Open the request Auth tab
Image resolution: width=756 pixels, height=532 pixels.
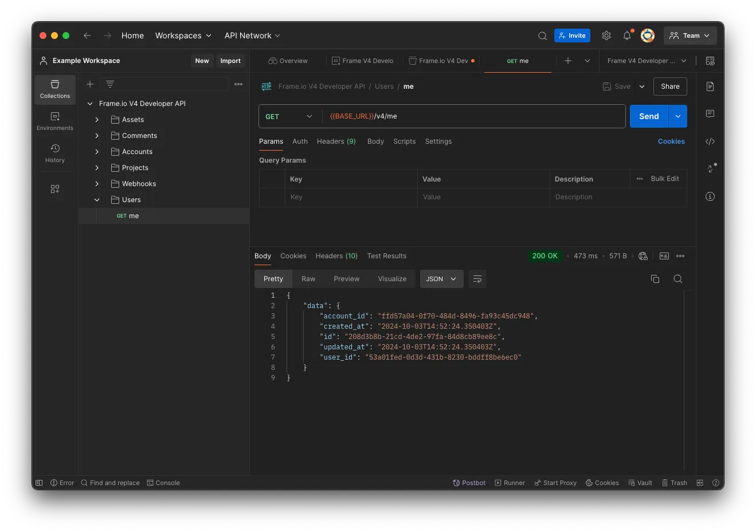[x=300, y=141]
